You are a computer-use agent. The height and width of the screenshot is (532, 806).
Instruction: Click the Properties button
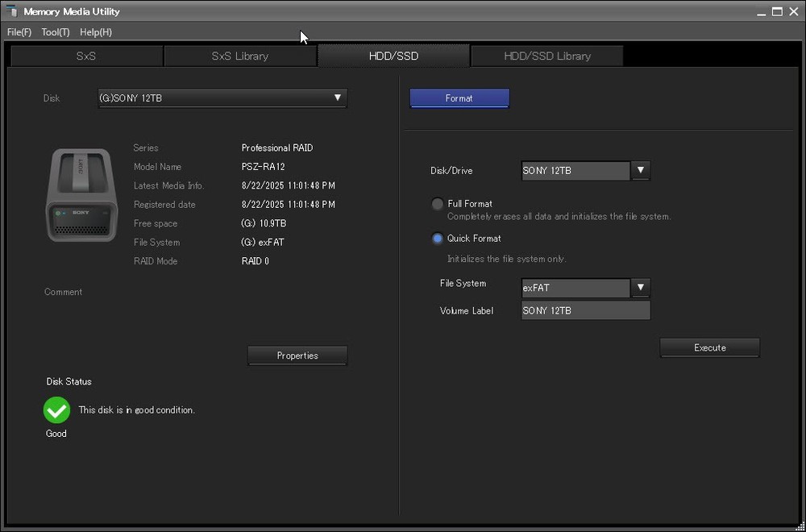(297, 355)
